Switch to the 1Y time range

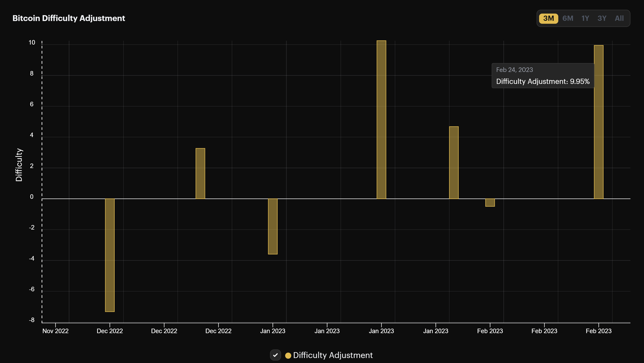click(585, 18)
